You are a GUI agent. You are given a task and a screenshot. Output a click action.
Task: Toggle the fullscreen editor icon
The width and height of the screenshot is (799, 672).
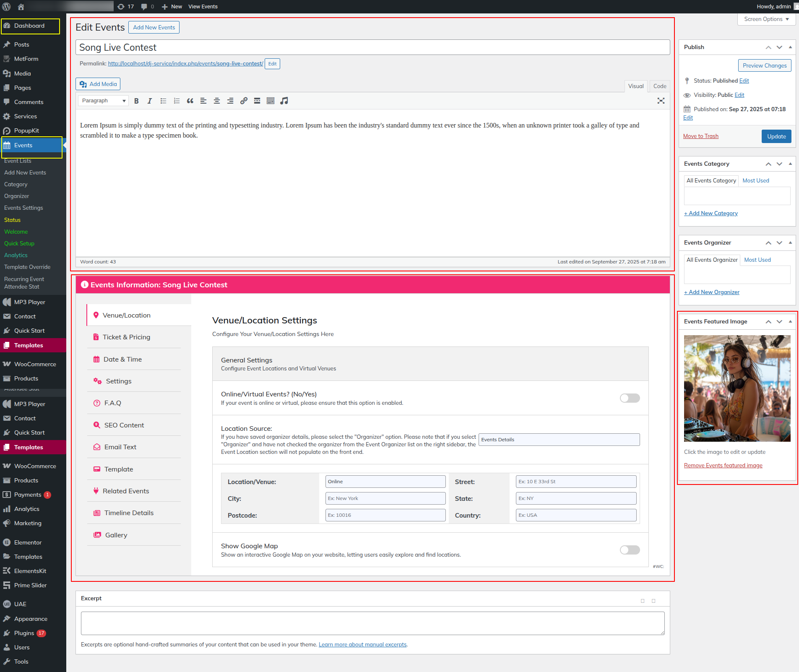(x=661, y=101)
